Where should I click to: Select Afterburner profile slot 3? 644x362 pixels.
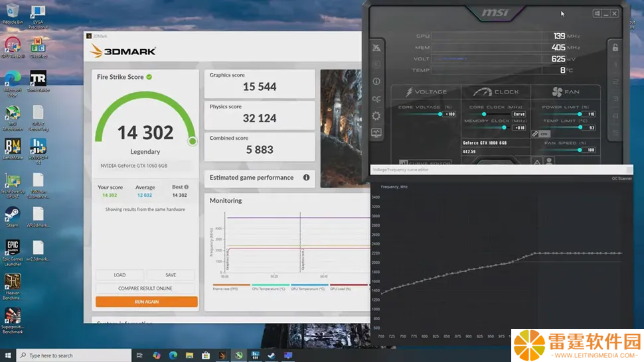point(615,99)
